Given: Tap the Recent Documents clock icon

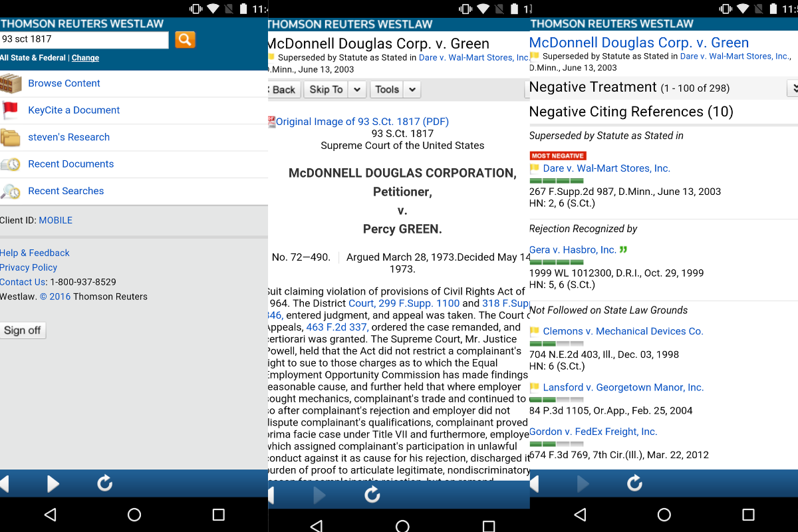Looking at the screenshot, I should 10,164.
